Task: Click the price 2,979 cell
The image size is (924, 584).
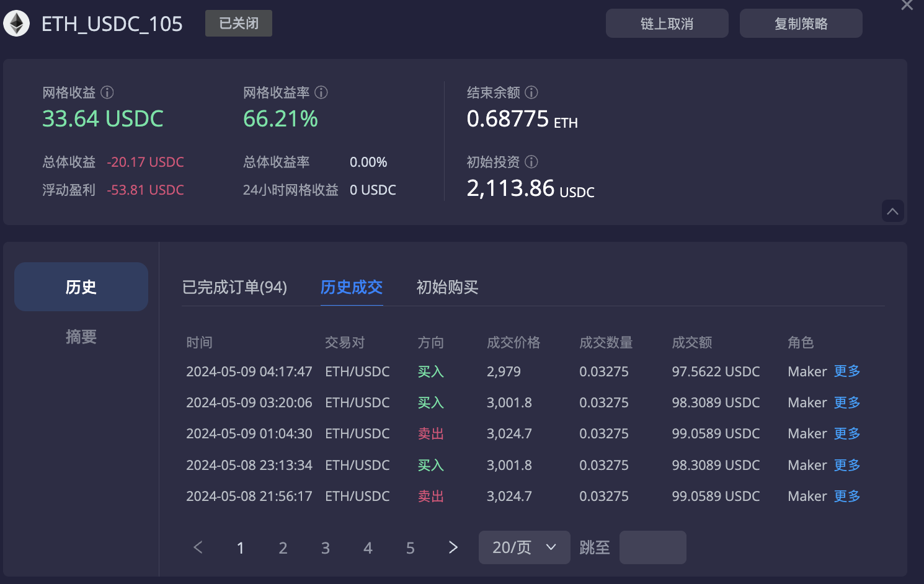Action: click(504, 371)
